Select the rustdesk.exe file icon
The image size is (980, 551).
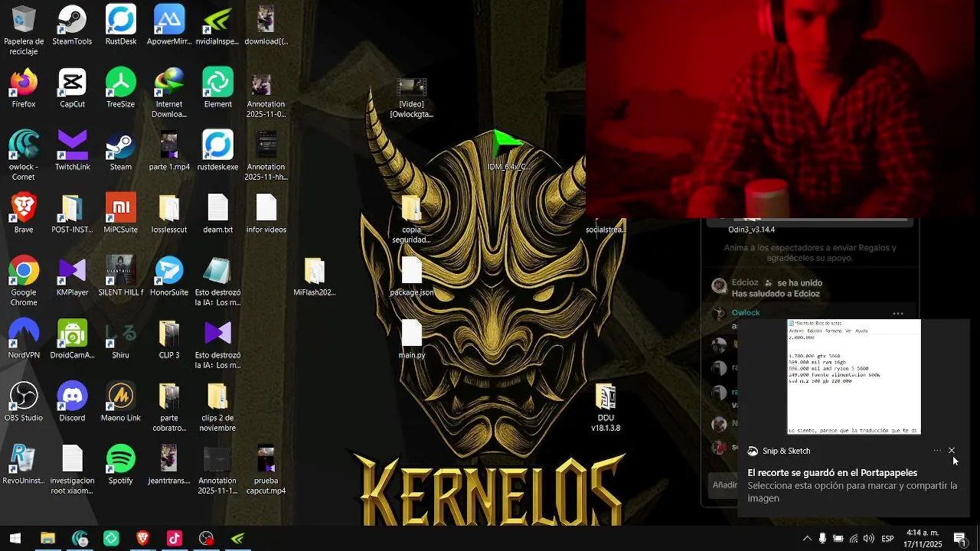point(217,151)
